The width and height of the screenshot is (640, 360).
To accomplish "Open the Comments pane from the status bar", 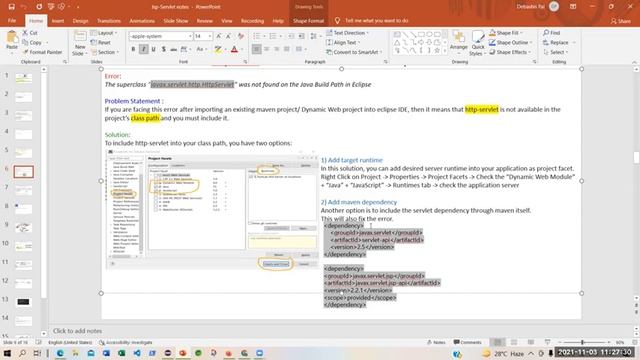I will (x=467, y=342).
